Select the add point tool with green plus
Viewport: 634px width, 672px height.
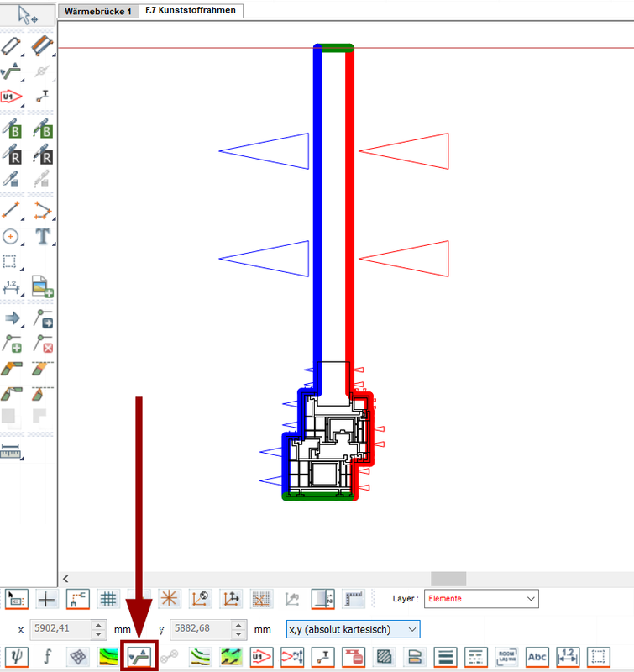[x=12, y=343]
